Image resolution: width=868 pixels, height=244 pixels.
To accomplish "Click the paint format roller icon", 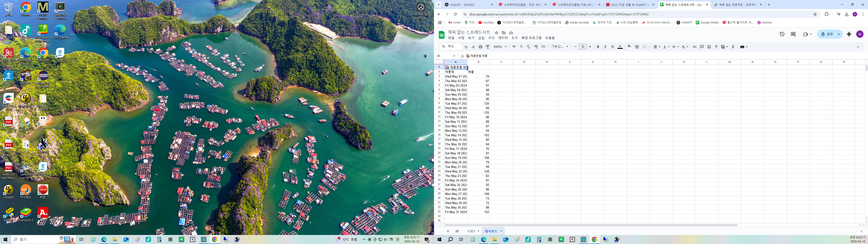I will coord(488,47).
